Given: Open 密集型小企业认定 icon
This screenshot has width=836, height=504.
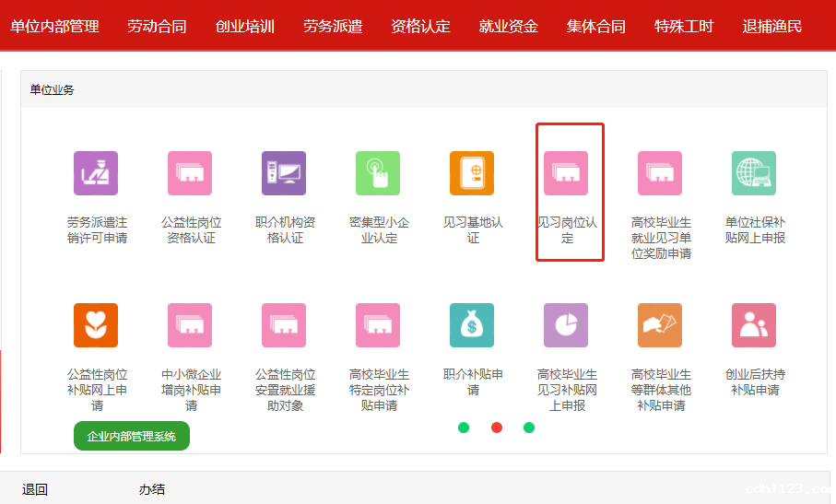Looking at the screenshot, I should [x=378, y=173].
